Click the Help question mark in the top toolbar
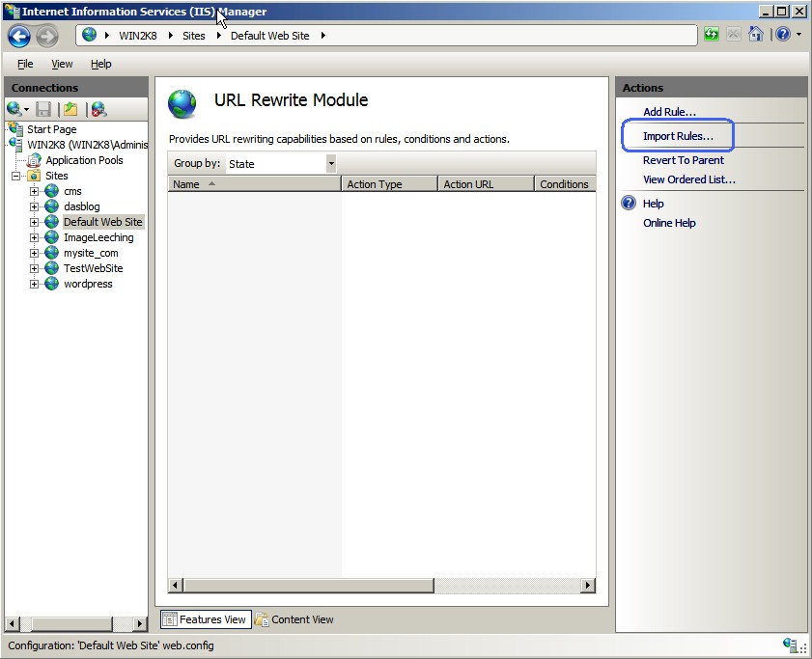Image resolution: width=812 pixels, height=659 pixels. (x=783, y=35)
